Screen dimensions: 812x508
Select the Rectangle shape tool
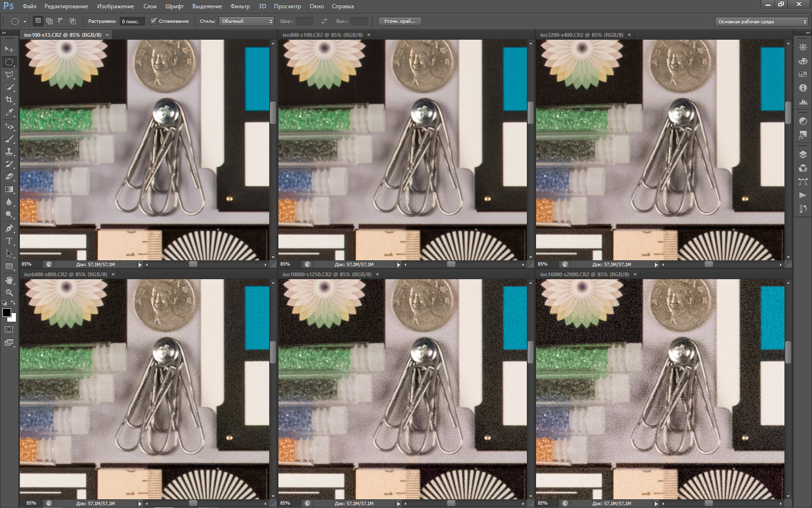[x=9, y=266]
